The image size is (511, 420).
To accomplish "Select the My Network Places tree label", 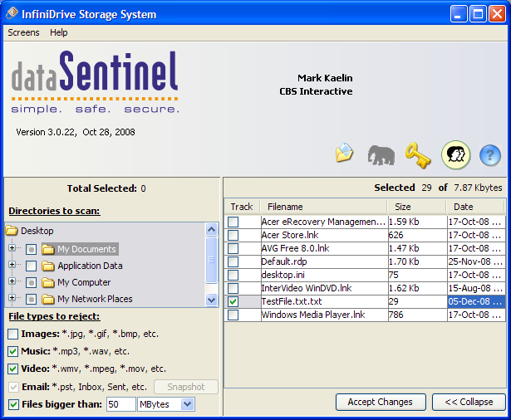I will click(x=95, y=299).
